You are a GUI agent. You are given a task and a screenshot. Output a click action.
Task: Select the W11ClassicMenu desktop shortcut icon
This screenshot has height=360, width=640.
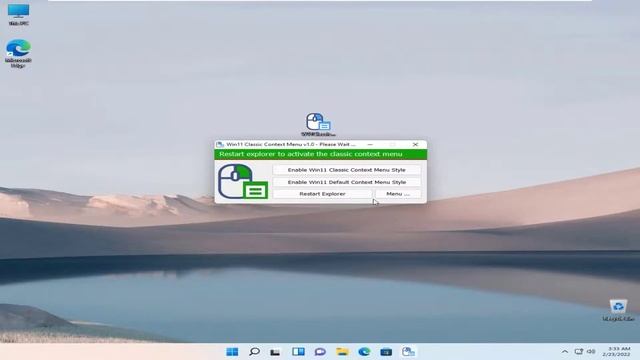click(x=318, y=124)
